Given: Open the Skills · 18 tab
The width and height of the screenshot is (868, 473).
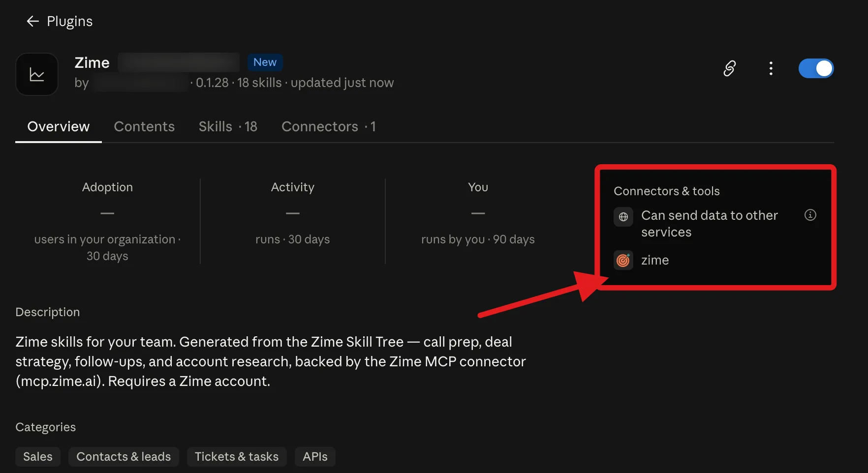Looking at the screenshot, I should [228, 127].
